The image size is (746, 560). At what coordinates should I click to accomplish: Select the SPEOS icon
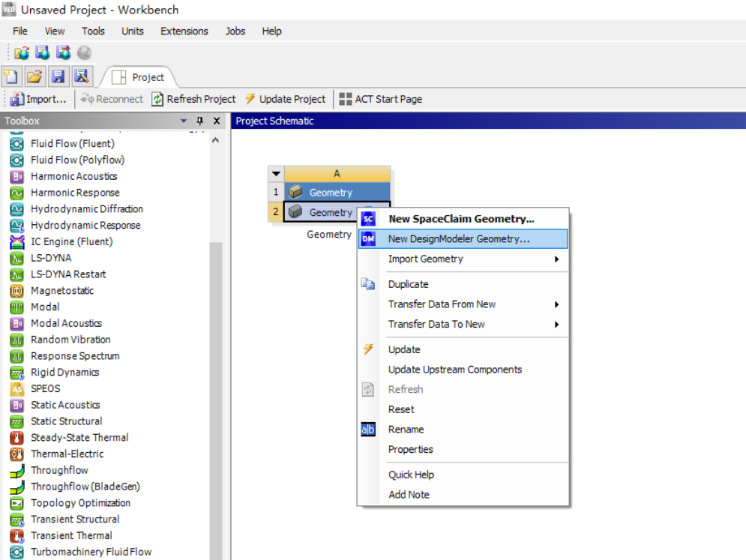point(16,389)
